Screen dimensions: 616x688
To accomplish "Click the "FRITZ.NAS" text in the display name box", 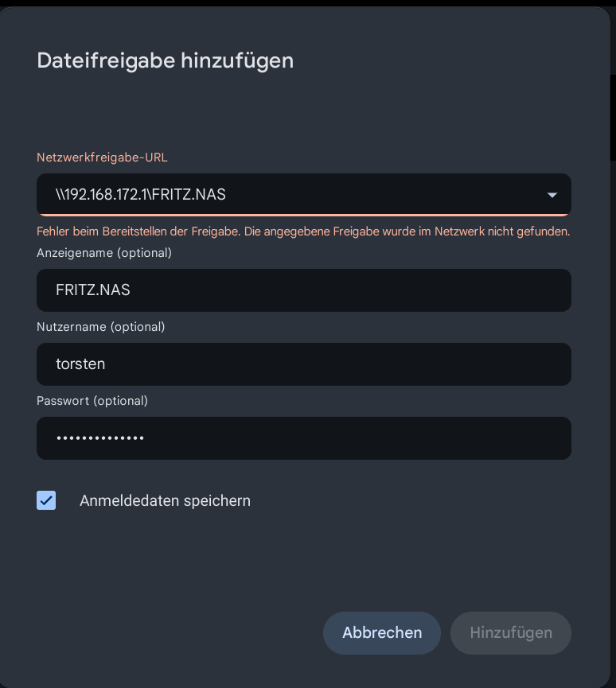I will [x=93, y=290].
